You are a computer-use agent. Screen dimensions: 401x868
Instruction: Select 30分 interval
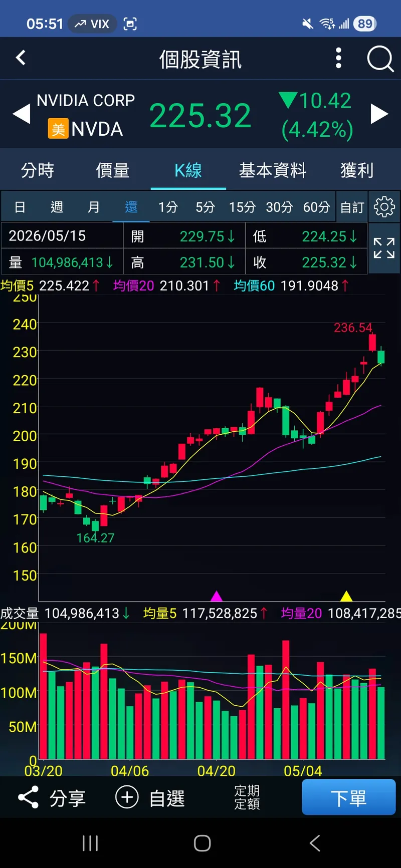(279, 207)
